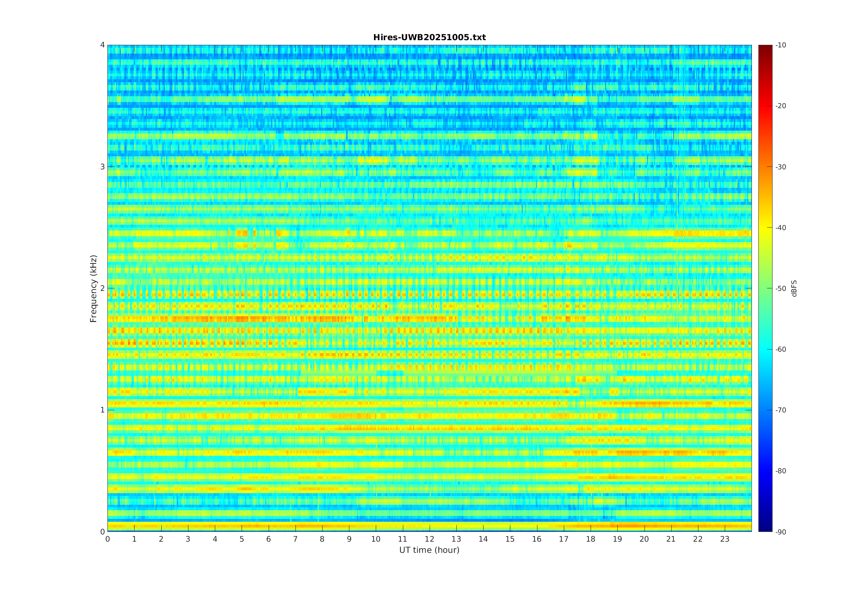Screen dimensions: 868x597
Task: Click the hour 18 tick label on the x-axis
Action: [x=590, y=539]
